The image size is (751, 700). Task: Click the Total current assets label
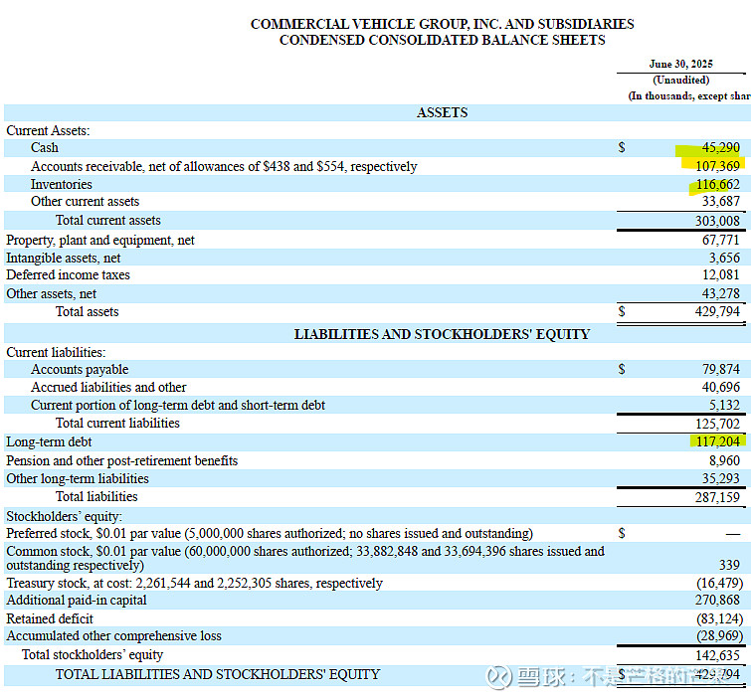108,221
